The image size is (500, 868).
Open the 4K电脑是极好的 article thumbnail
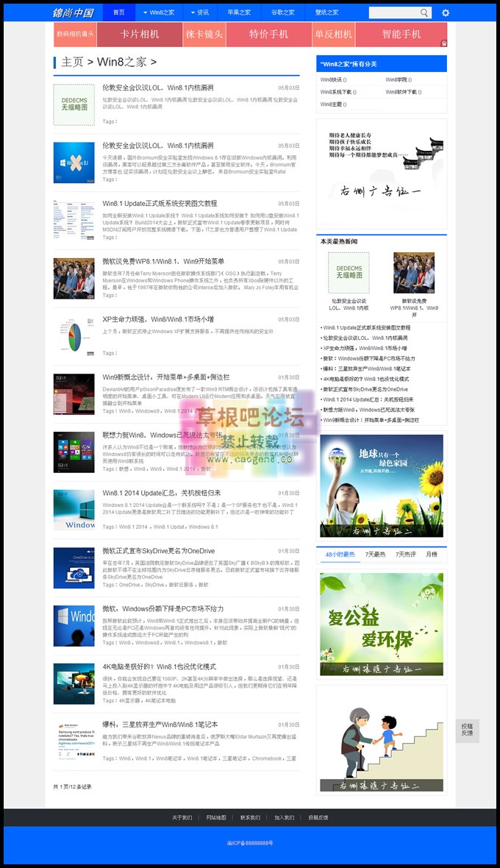tap(74, 683)
